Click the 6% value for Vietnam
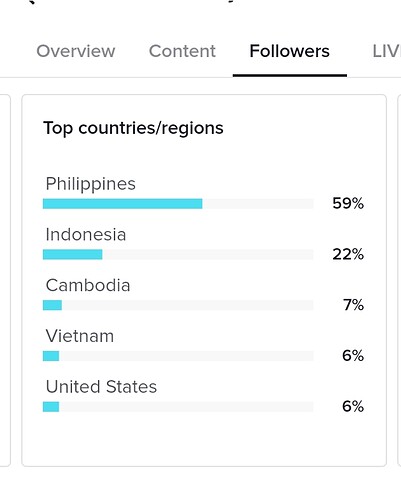The width and height of the screenshot is (401, 500). click(353, 356)
